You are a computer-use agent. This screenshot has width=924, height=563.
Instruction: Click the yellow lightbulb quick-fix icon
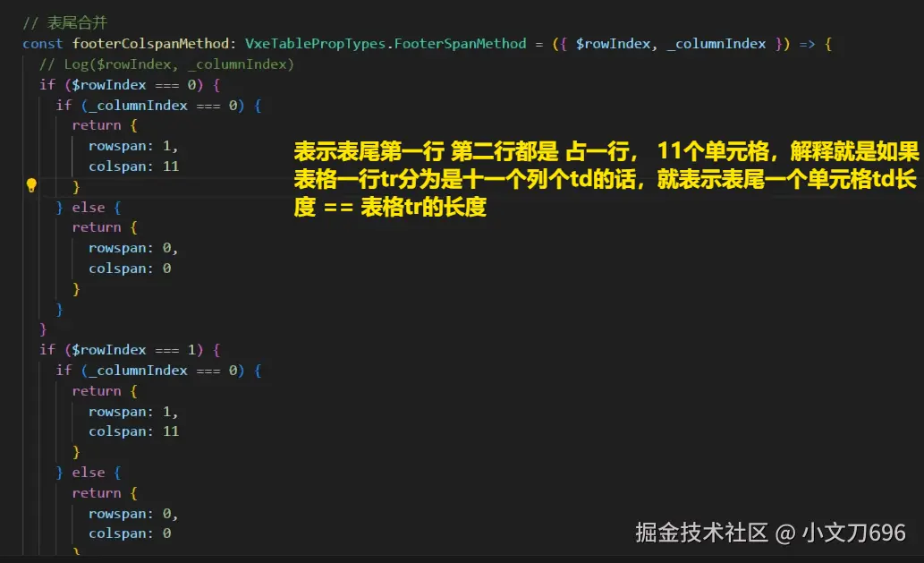pos(32,185)
